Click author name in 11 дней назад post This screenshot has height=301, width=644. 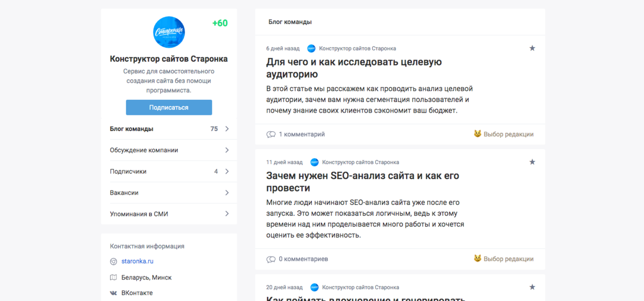point(360,162)
